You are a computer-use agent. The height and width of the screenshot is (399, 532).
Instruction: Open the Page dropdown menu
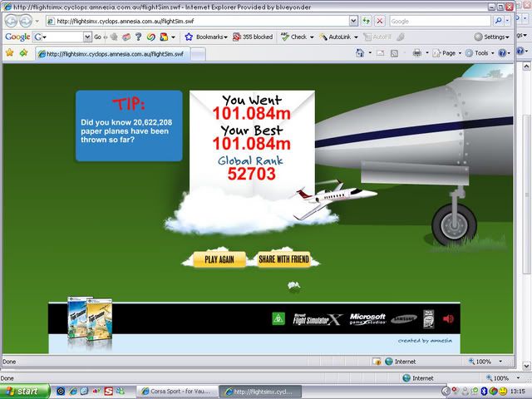pyautogui.click(x=447, y=52)
